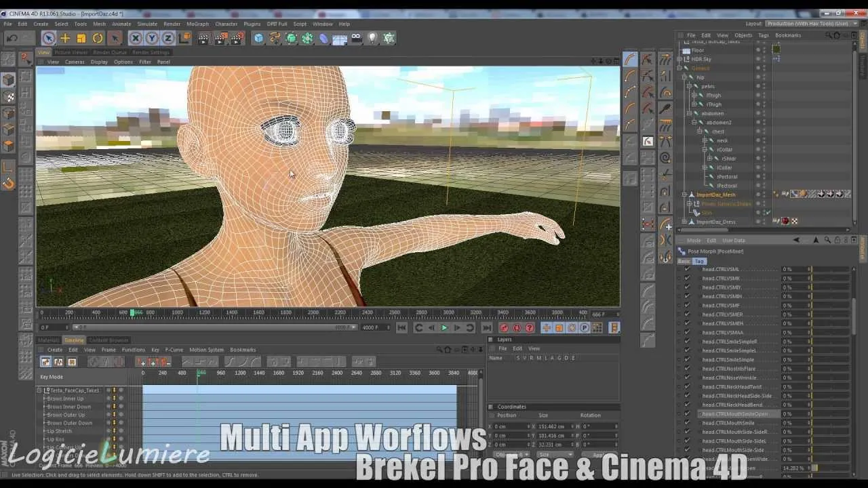Render the active view
The width and height of the screenshot is (868, 488).
pos(203,39)
